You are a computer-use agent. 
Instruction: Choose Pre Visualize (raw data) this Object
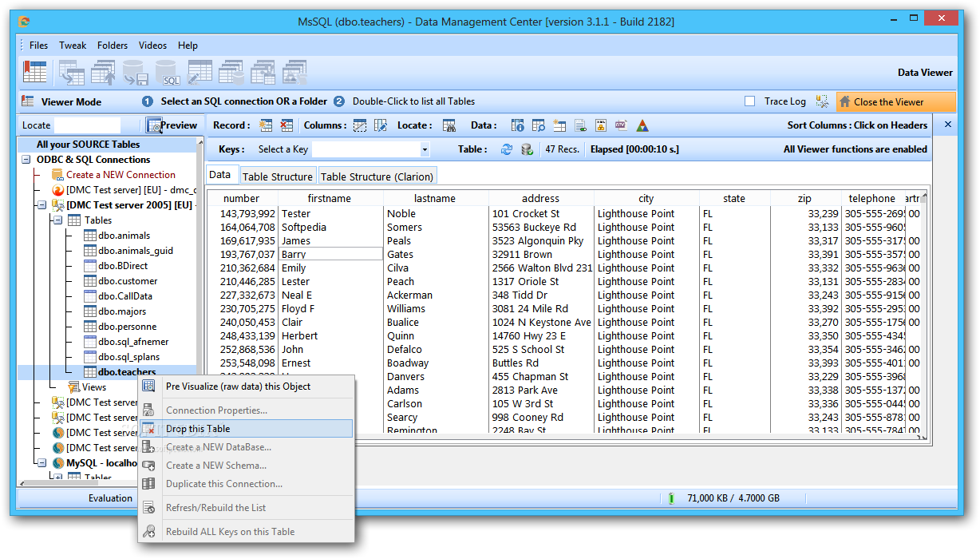point(247,387)
